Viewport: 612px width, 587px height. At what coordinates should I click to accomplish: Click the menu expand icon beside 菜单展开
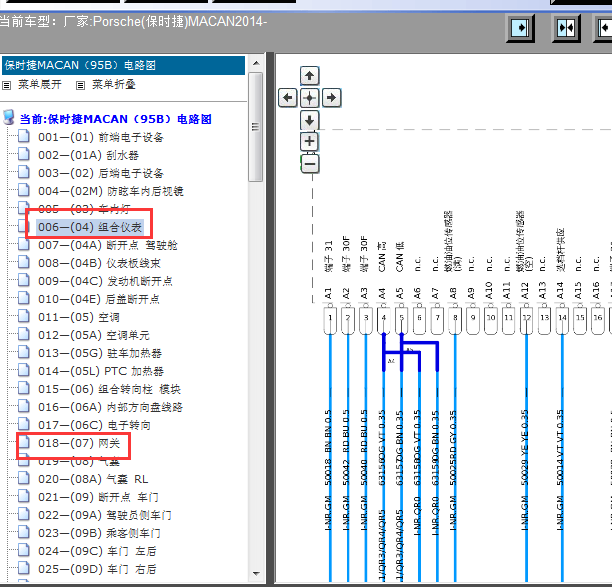pyautogui.click(x=6, y=85)
